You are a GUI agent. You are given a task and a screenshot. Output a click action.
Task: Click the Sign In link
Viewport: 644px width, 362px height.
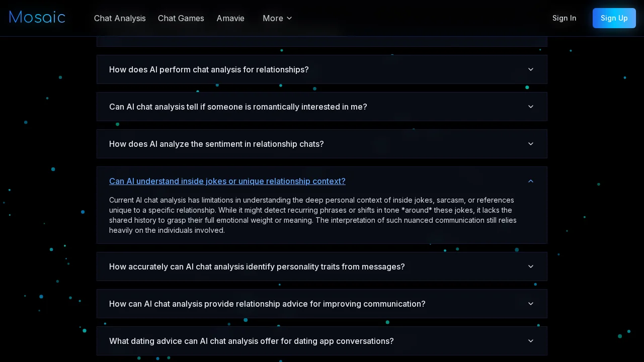click(564, 18)
